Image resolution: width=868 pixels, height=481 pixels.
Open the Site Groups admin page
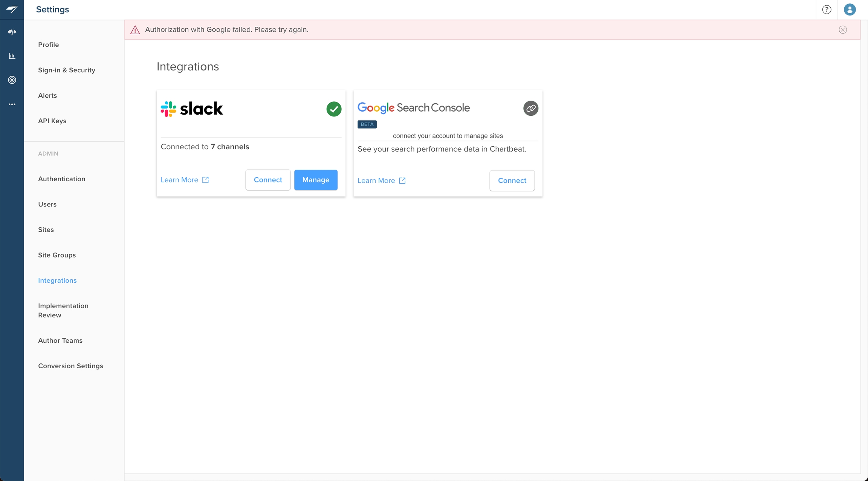[x=57, y=255]
